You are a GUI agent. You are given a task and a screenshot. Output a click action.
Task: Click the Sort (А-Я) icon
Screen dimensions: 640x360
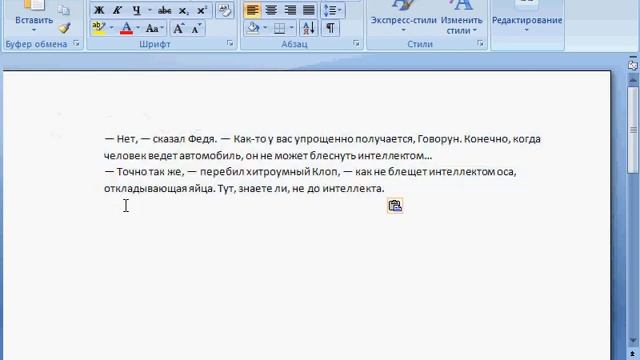[x=309, y=28]
